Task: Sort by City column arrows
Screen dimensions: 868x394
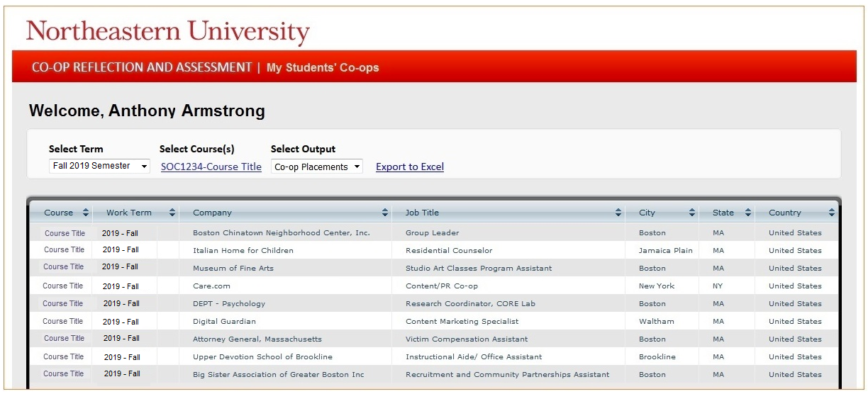Action: coord(691,213)
